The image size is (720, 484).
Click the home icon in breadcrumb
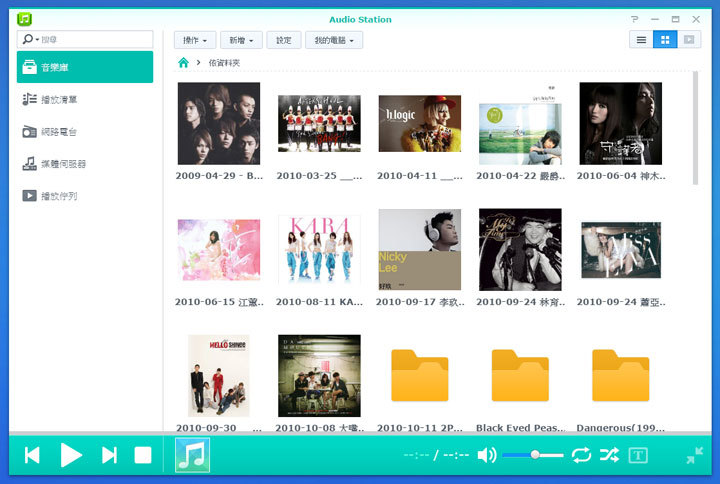183,63
